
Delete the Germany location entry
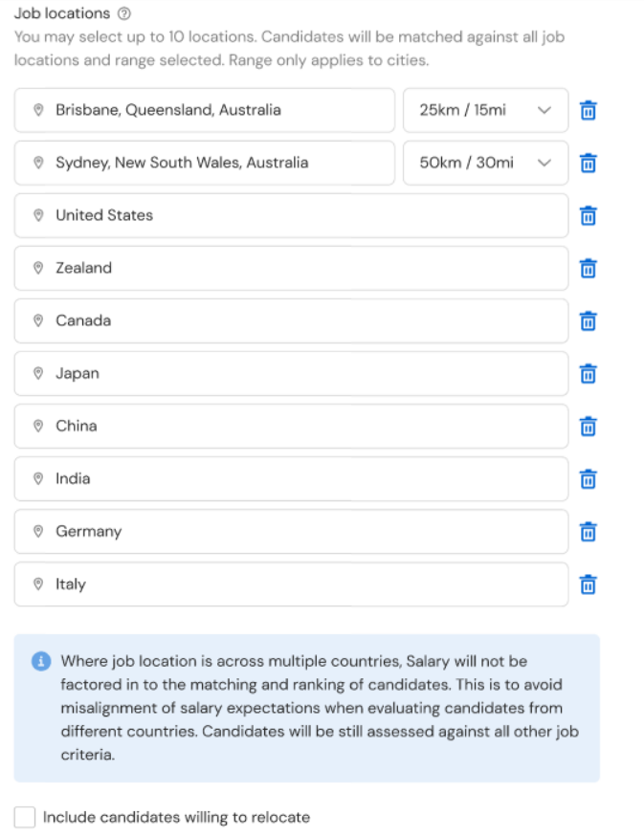click(588, 532)
